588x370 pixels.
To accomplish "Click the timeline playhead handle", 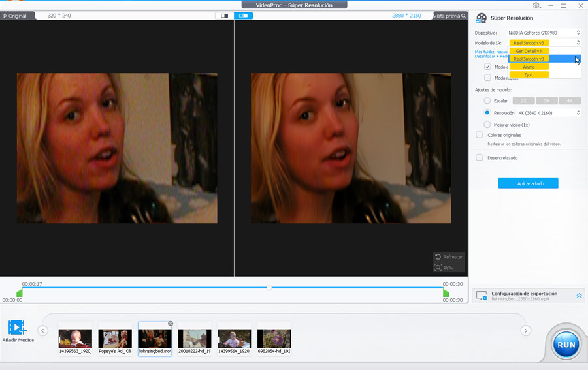I will (269, 288).
